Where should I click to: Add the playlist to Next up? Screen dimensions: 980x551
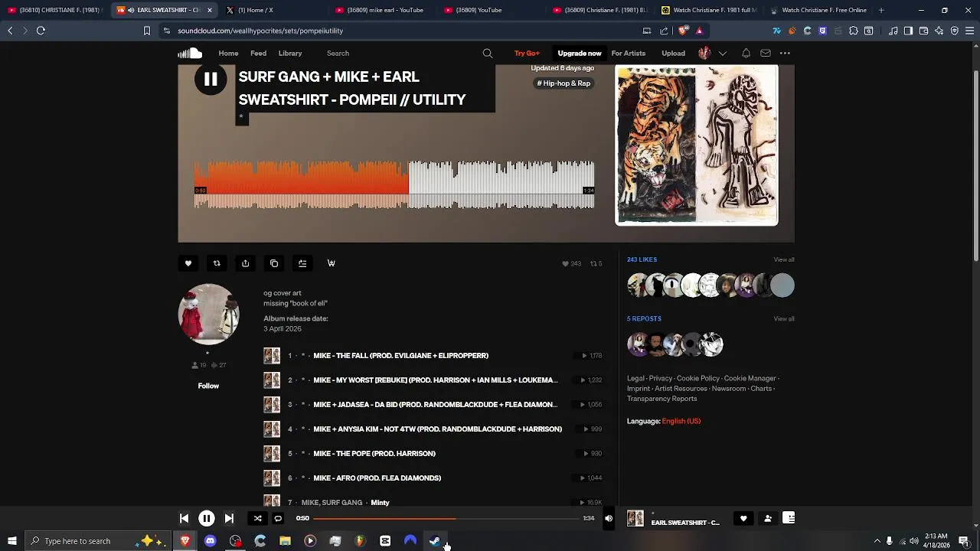pos(302,263)
